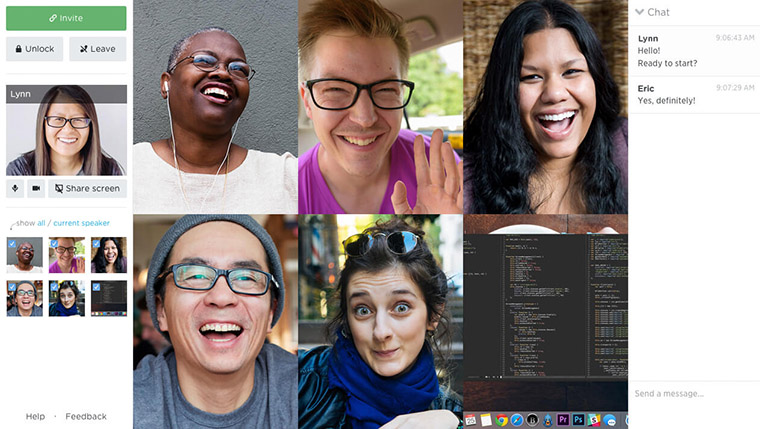Open Calendar in the shared screen dock
This screenshot has width=760, height=429.
pos(471,420)
